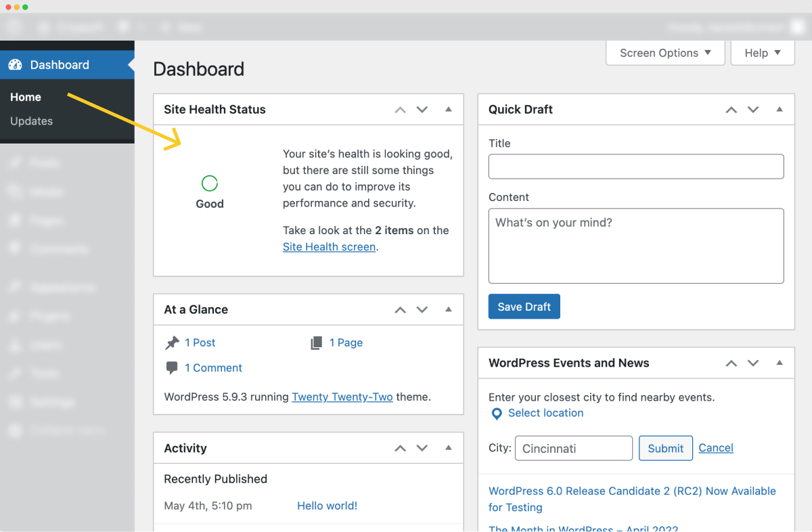Screen dimensions: 812x532
Task: Move the Site Health Status panel up
Action: (x=401, y=110)
